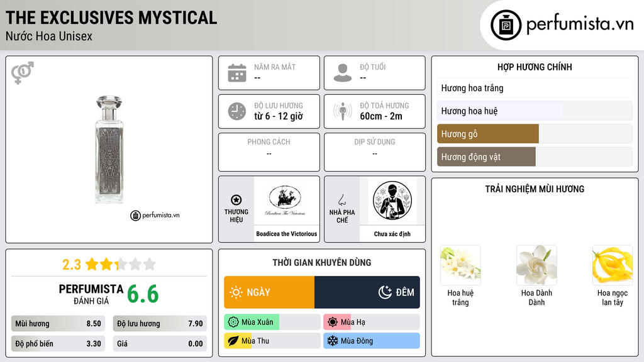Select the Hương hoa huệ accord bar
This screenshot has height=362, width=644.
point(535,111)
